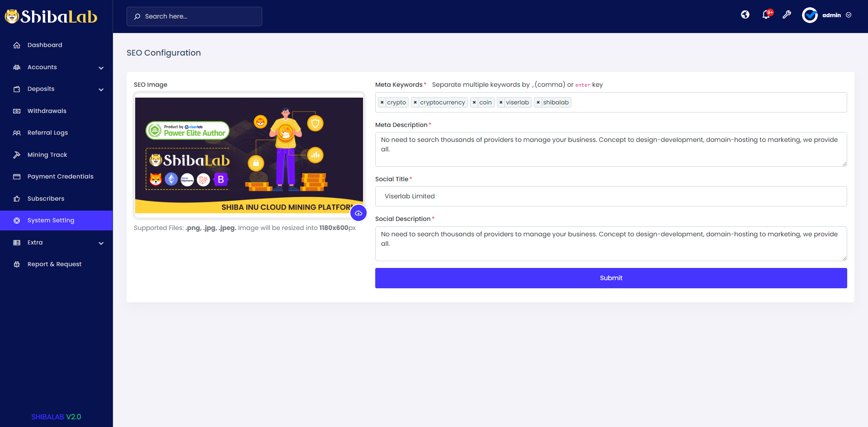Click the SHIBALAB V2.0 version text

click(56, 417)
